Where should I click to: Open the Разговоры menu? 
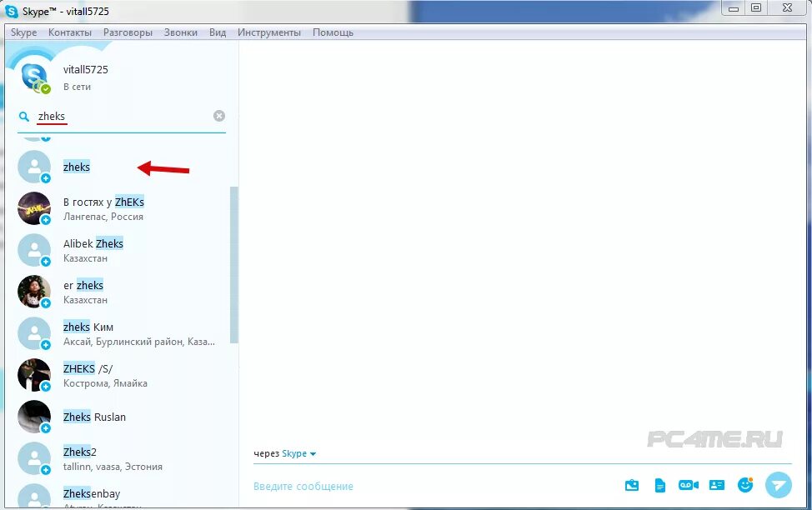click(128, 32)
